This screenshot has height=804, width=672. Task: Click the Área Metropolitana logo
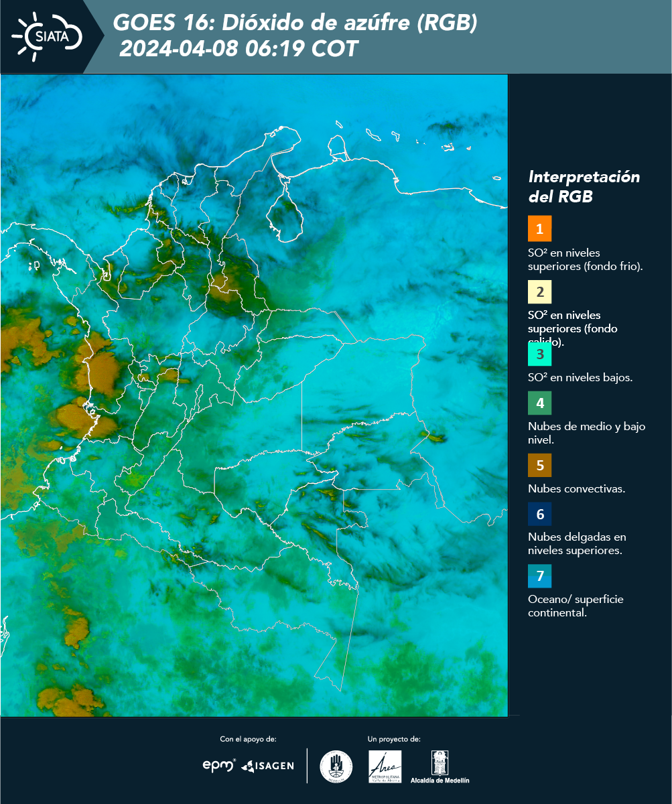click(385, 766)
